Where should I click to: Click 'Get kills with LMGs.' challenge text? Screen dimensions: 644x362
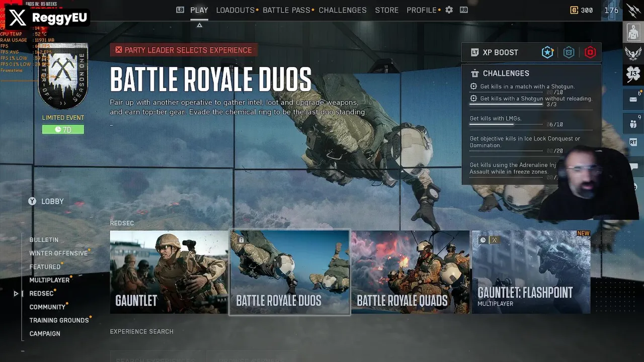(x=496, y=119)
